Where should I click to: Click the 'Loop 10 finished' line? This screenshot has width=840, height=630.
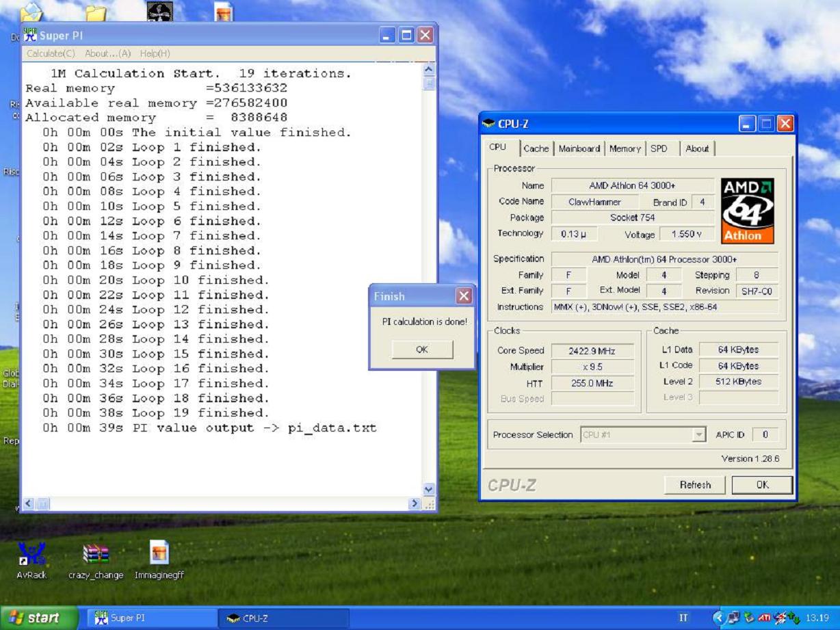tap(156, 280)
